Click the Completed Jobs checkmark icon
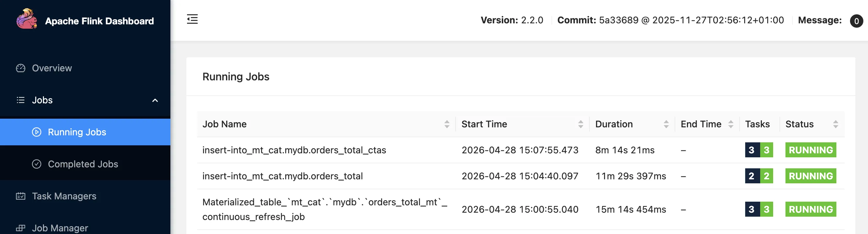 [x=37, y=164]
